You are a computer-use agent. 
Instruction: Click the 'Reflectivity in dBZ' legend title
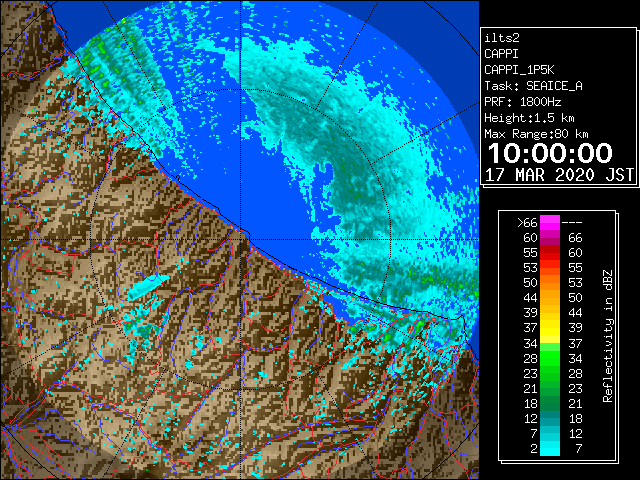tap(608, 336)
